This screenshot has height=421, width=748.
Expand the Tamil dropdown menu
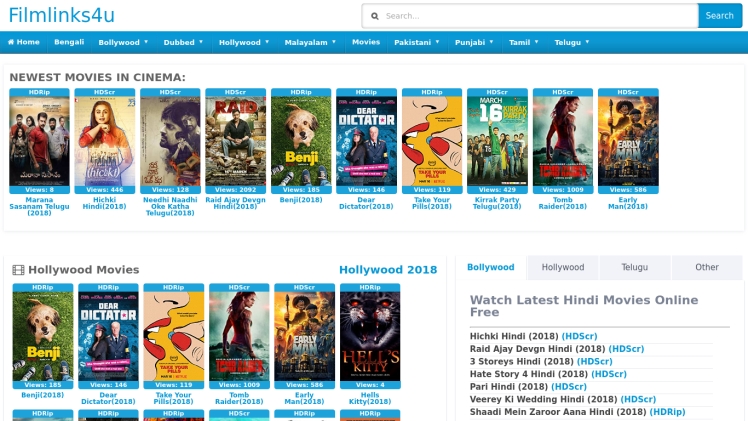(523, 42)
